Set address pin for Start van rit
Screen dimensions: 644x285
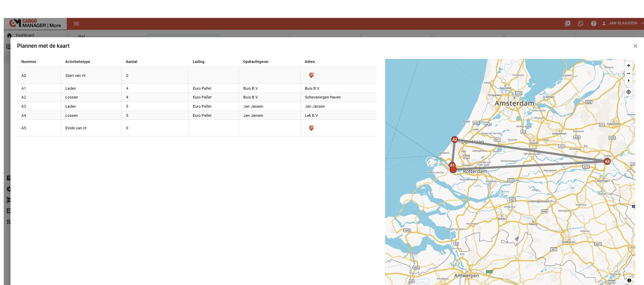311,75
